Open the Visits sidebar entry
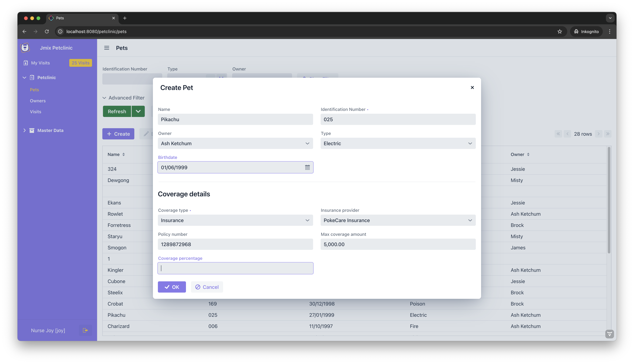Viewport: 634px width, 364px height. point(35,112)
